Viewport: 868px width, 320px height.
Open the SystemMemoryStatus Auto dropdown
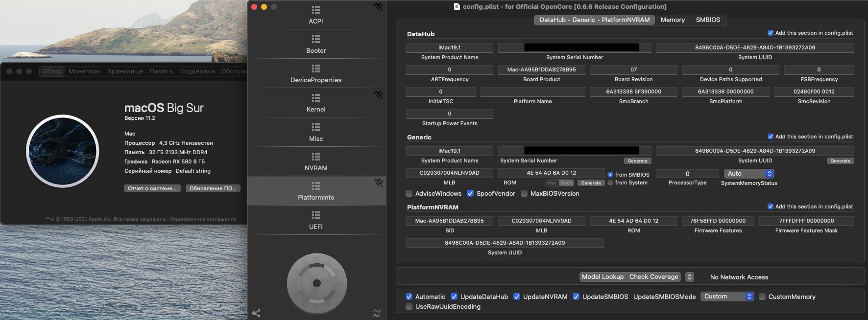(749, 174)
